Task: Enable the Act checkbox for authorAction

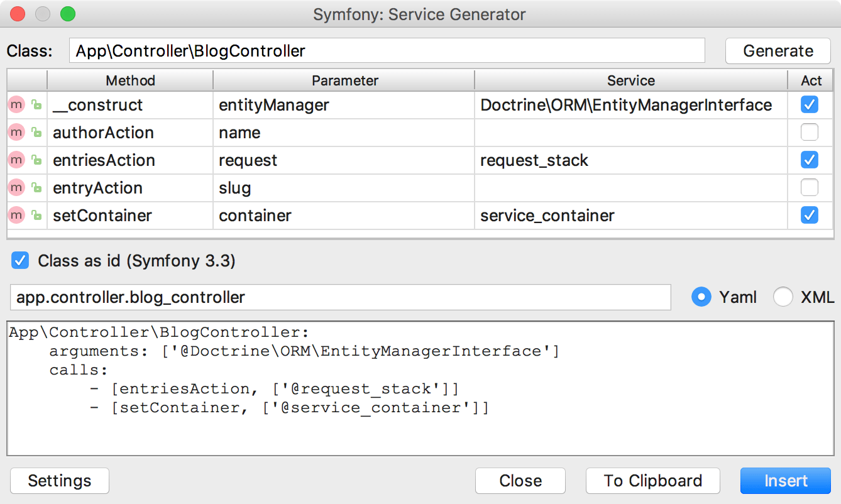Action: click(x=810, y=132)
